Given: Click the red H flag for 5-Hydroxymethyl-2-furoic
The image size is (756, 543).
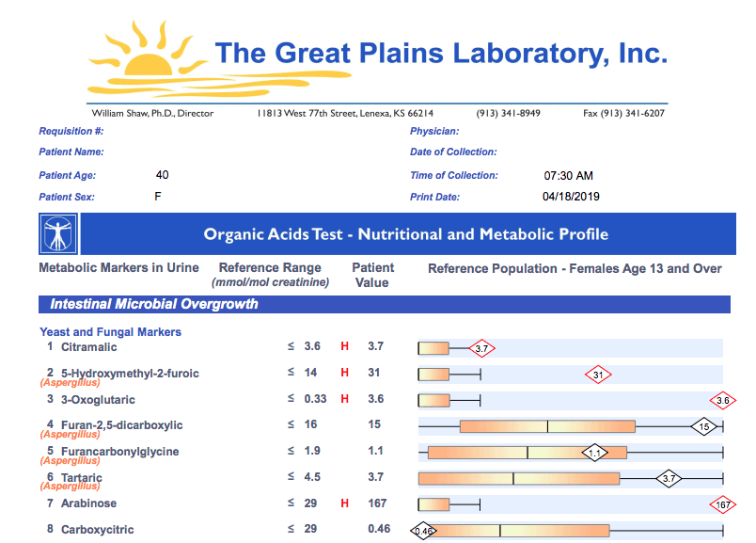Looking at the screenshot, I should pos(345,373).
